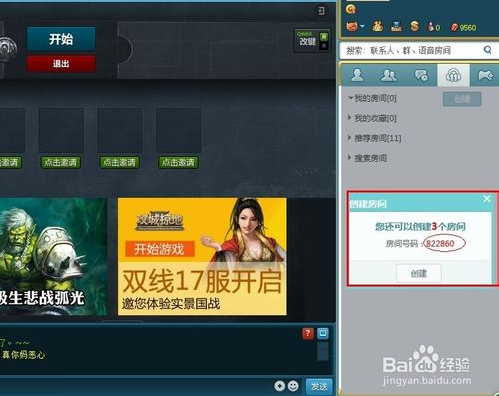The height and width of the screenshot is (396, 499).
Task: Click the red 退出 exit button
Action: coord(61,63)
